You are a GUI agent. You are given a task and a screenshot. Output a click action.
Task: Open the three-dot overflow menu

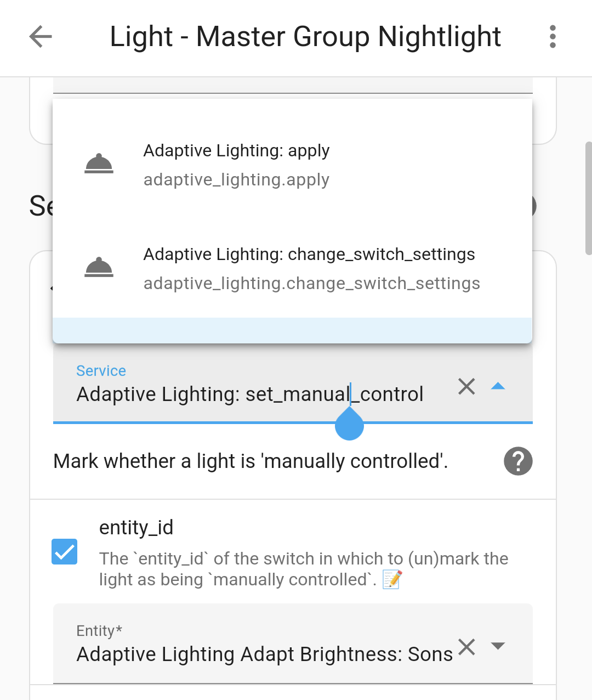coord(552,36)
